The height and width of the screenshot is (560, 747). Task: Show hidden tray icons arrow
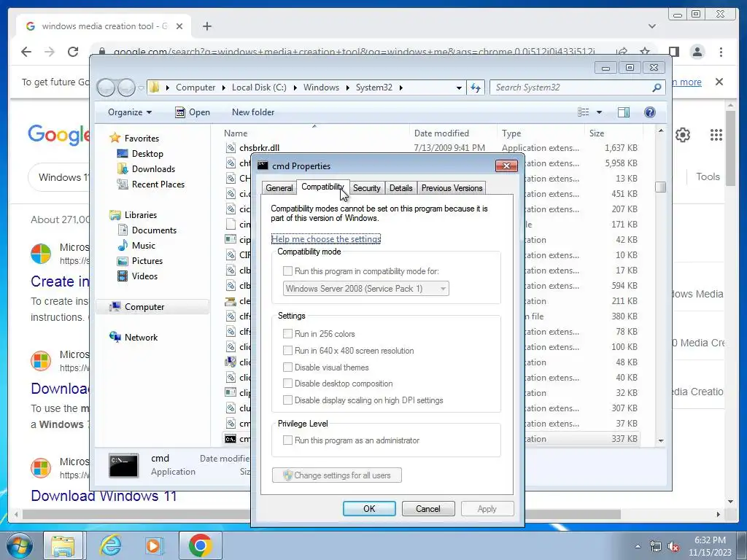click(638, 547)
